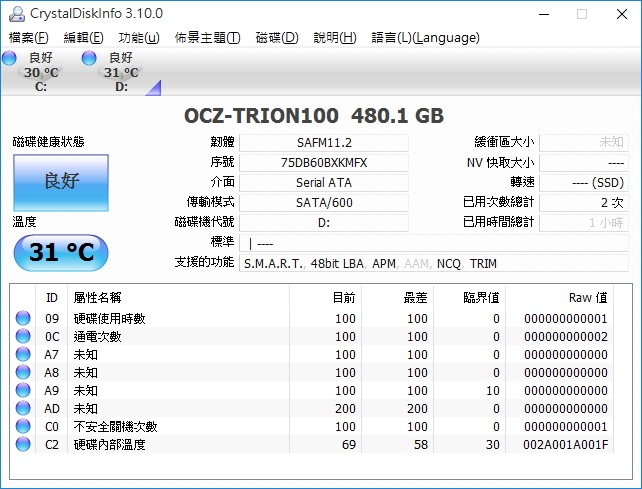Open the 檔案(F) menu
Screen dimensions: 642x489
tap(29, 38)
